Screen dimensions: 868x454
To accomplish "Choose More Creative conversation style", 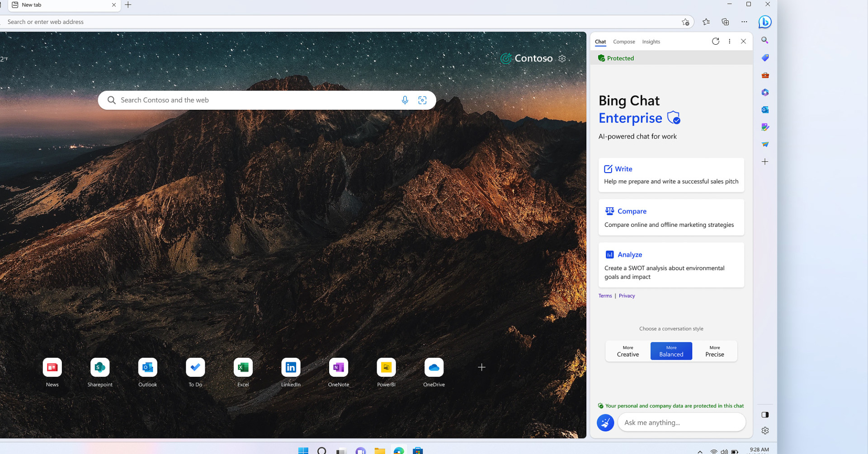I will click(628, 351).
